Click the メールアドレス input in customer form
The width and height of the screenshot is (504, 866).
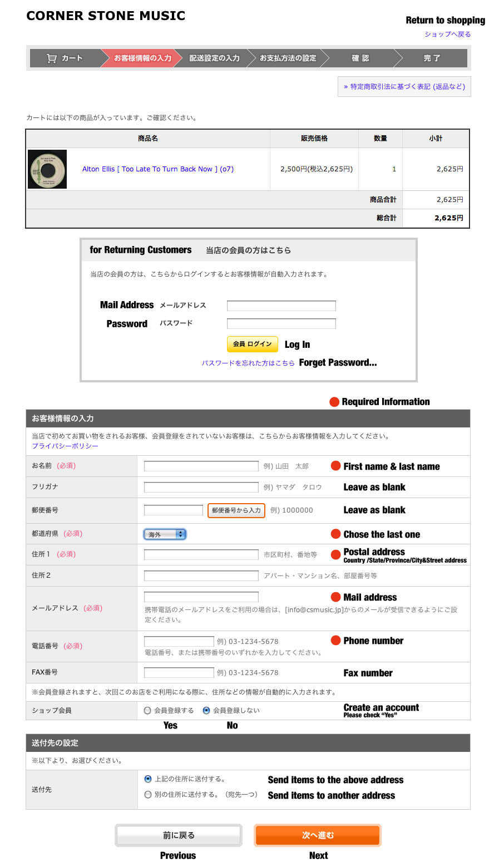click(x=201, y=597)
